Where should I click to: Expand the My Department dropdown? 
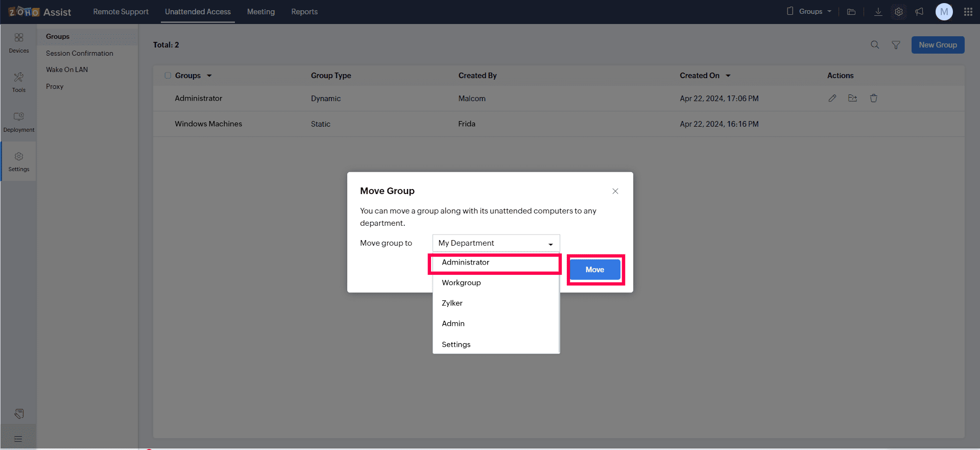[496, 243]
